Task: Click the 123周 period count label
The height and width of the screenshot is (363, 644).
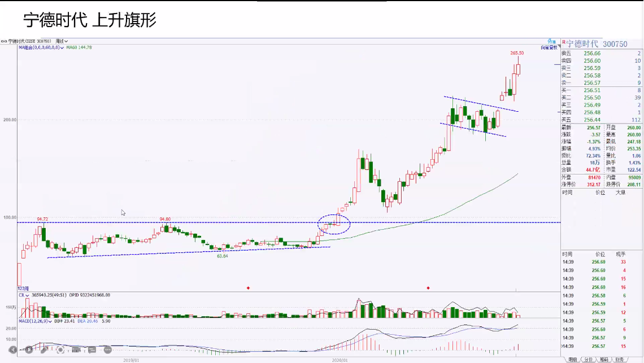Action: [23, 288]
